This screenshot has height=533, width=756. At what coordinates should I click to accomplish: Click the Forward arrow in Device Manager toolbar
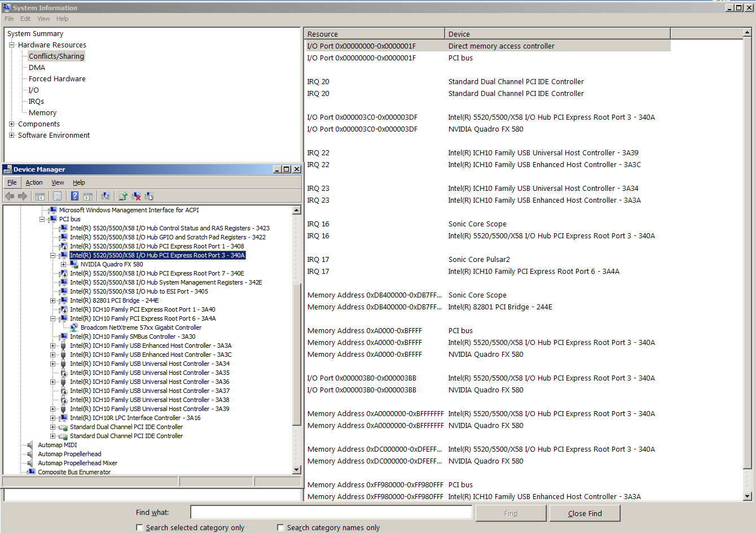coord(23,196)
